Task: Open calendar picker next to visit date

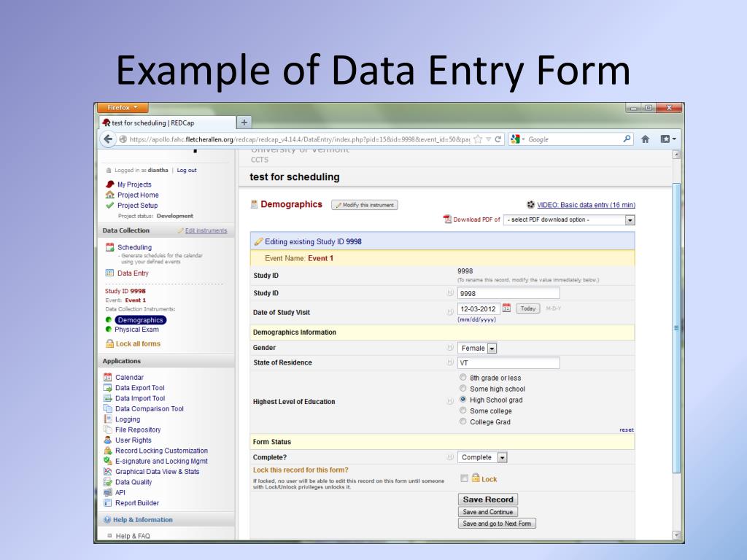Action: pos(506,308)
